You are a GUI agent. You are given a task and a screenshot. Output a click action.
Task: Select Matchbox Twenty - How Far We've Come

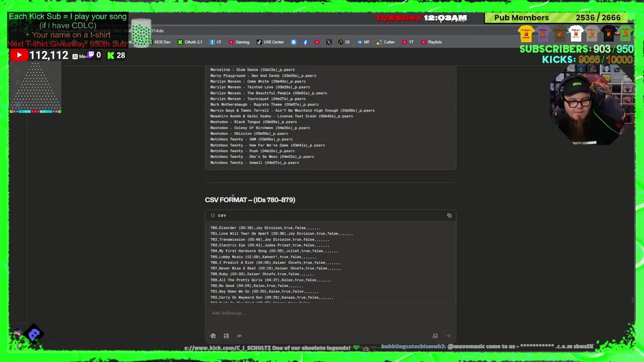coord(268,145)
